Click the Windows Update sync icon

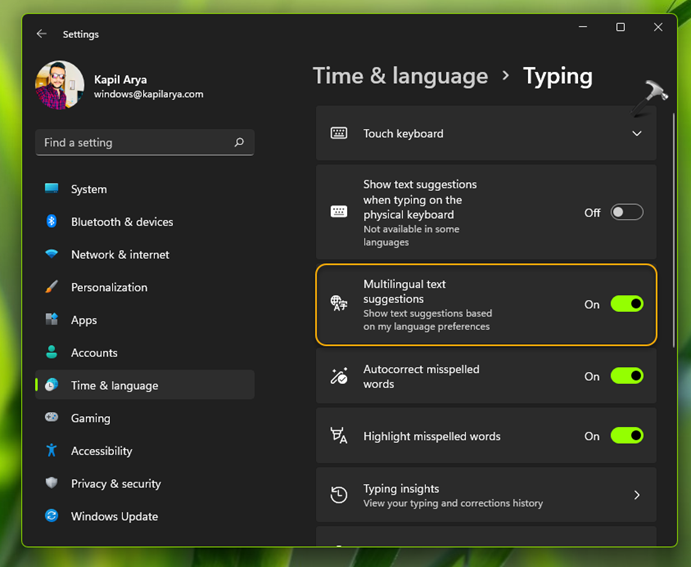click(x=51, y=516)
